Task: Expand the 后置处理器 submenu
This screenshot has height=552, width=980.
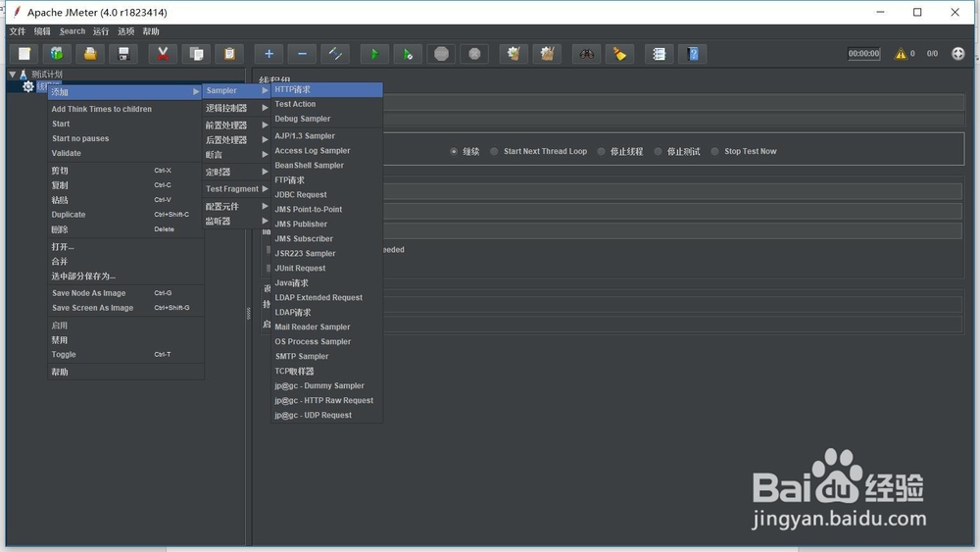Action: click(x=237, y=140)
